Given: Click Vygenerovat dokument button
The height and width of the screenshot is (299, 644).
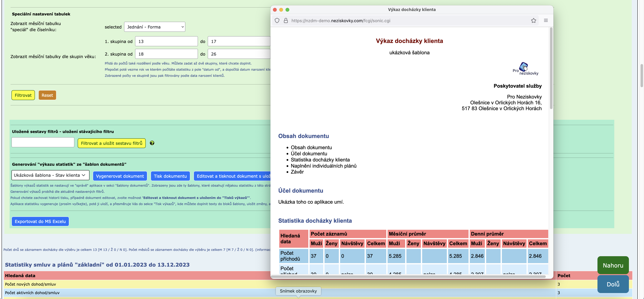Looking at the screenshot, I should 120,176.
